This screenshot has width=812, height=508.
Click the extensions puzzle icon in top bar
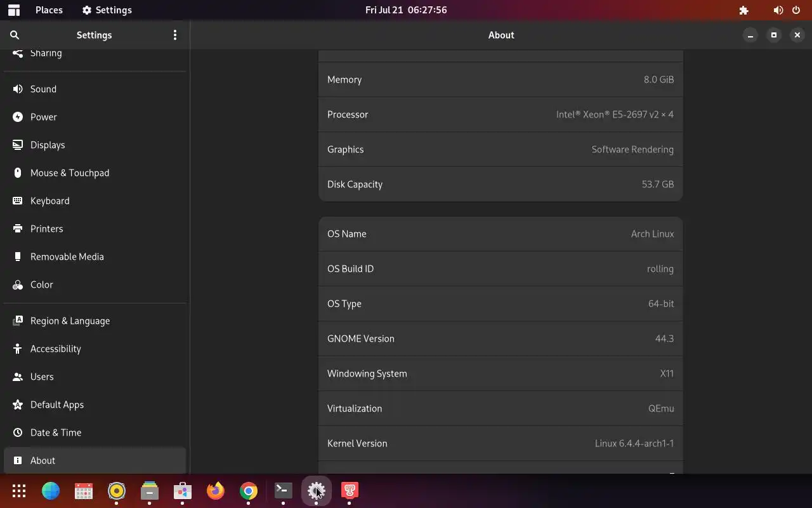click(x=744, y=10)
